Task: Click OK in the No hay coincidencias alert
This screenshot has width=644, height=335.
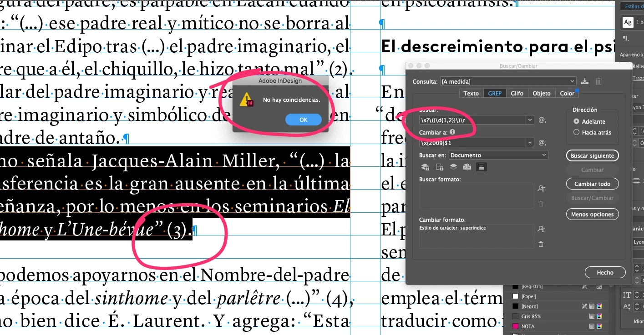Action: [304, 120]
